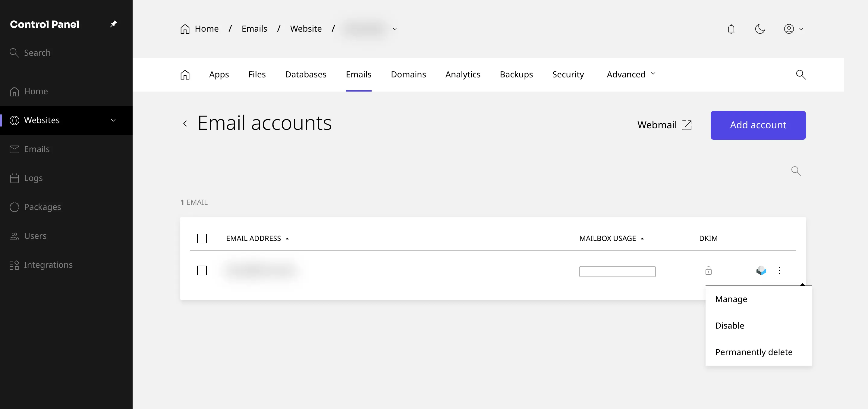Click the mailbox usage bar
This screenshot has height=409, width=868.
point(617,271)
